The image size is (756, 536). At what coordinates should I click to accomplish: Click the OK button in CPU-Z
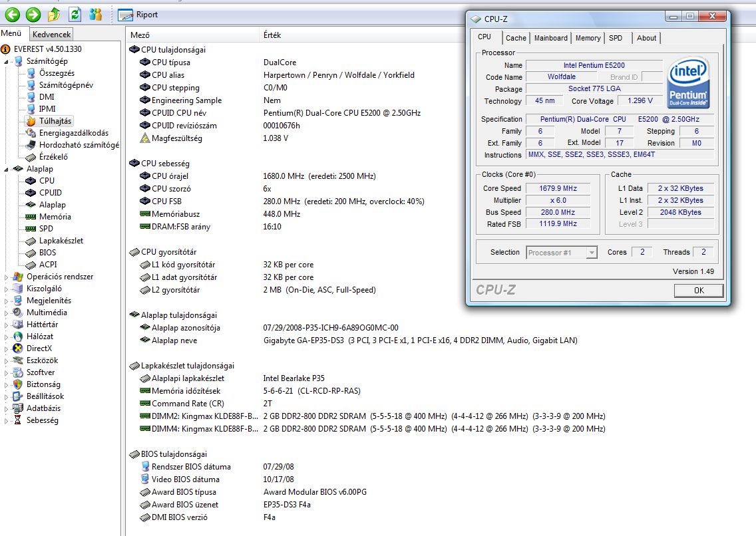[x=699, y=291]
